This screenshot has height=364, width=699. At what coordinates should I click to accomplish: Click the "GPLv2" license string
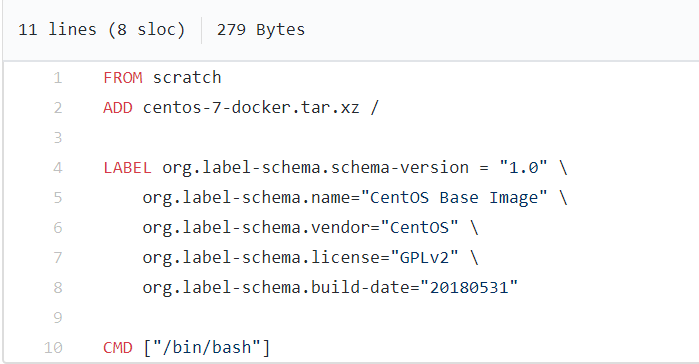pyautogui.click(x=424, y=258)
